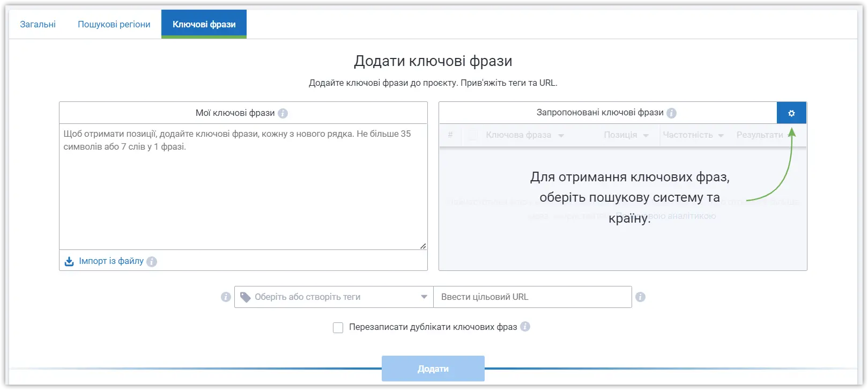
Task: Click the info icon next to Імпорт із файлу
Action: 152,261
